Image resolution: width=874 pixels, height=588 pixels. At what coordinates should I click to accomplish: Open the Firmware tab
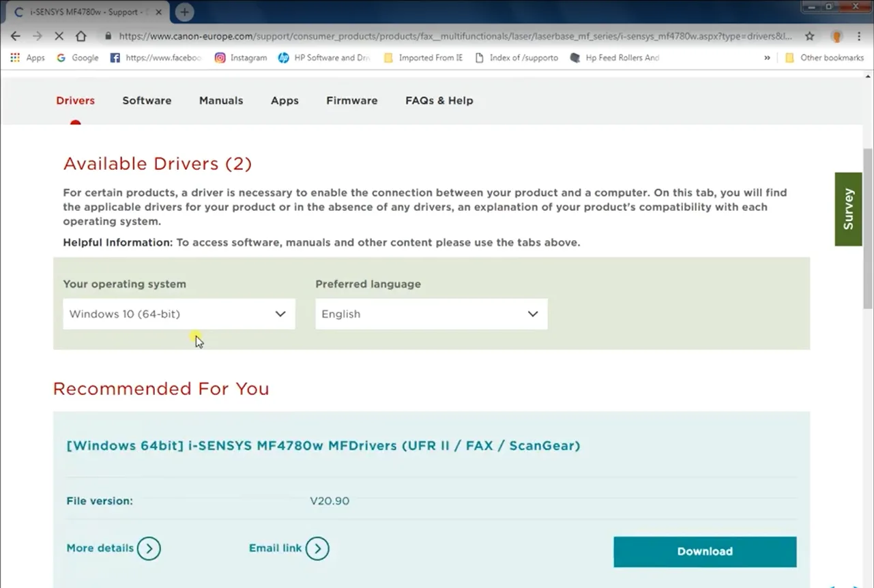[351, 100]
